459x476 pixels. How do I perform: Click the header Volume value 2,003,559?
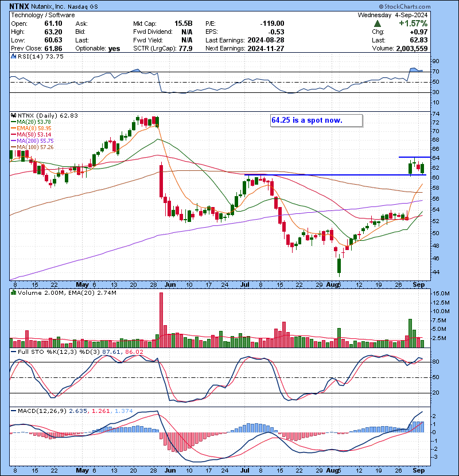tap(412, 49)
